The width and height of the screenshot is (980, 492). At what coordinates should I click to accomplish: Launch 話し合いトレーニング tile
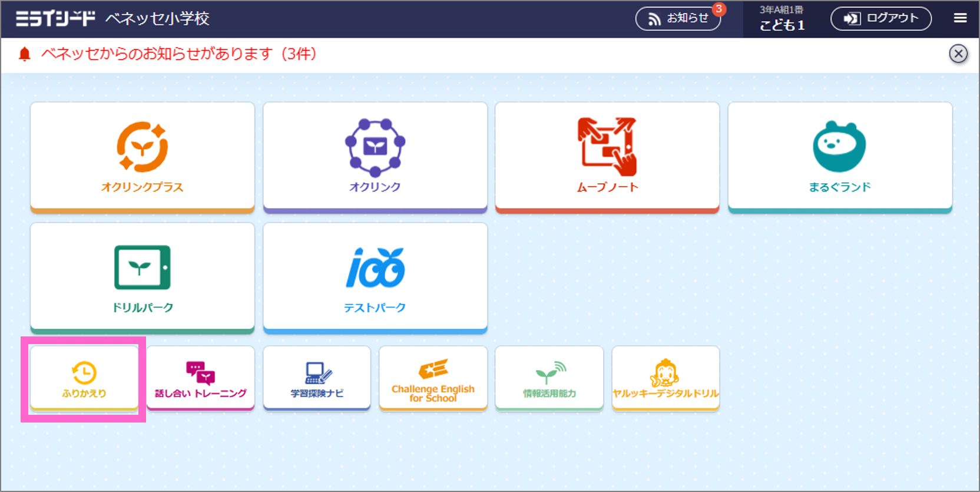click(x=200, y=378)
